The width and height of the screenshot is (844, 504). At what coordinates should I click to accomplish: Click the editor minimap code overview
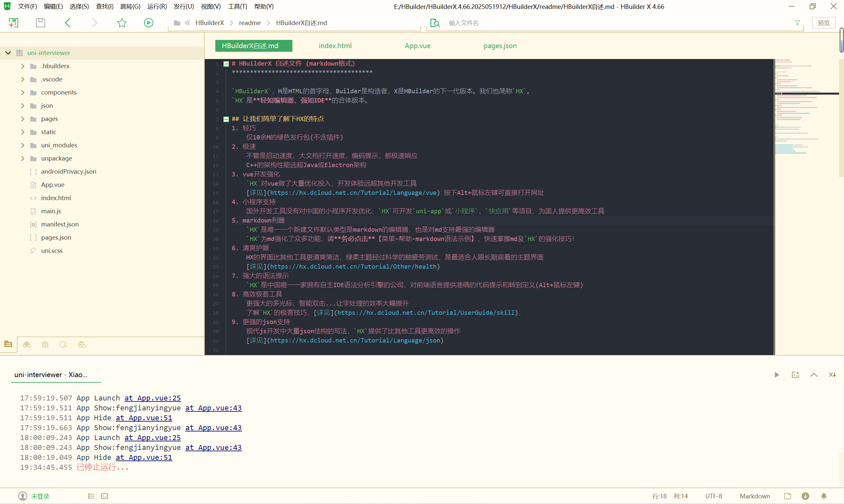click(x=807, y=107)
